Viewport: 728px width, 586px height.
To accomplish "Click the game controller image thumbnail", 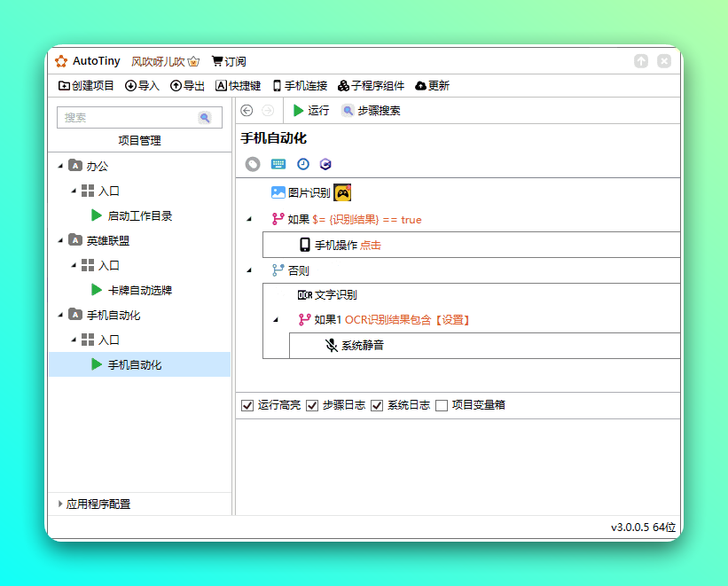I will point(342,192).
